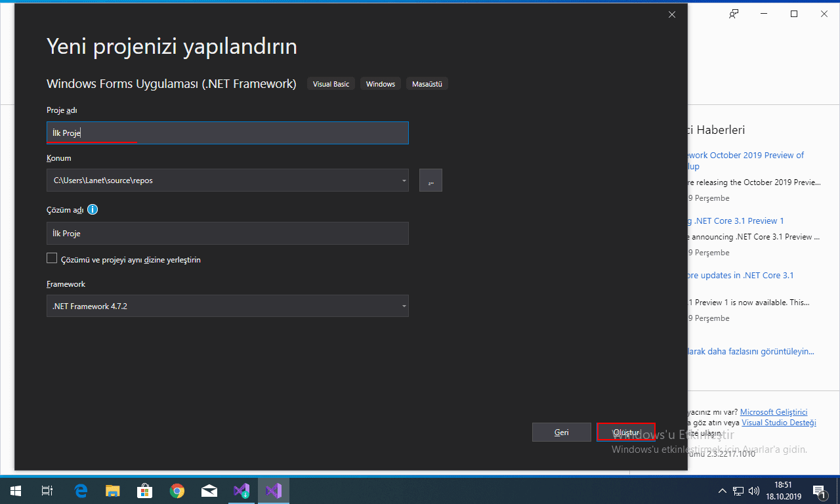The width and height of the screenshot is (840, 504).
Task: Click the Visual Basic tag
Action: (x=331, y=84)
